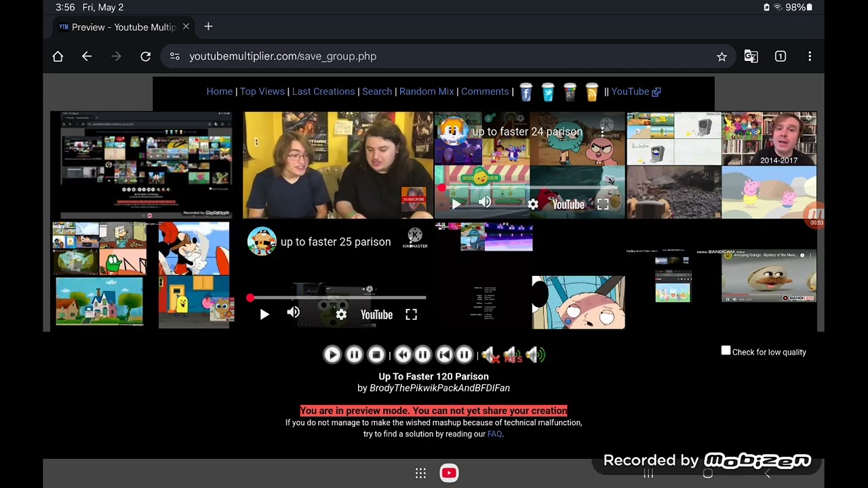Open the Comments link
868x488 pixels.
click(485, 91)
